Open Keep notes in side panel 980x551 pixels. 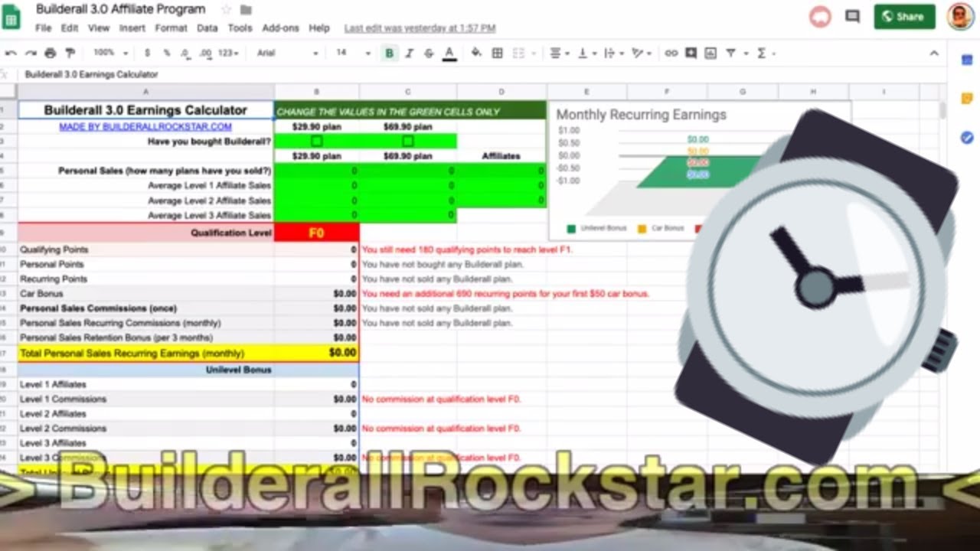pyautogui.click(x=966, y=99)
